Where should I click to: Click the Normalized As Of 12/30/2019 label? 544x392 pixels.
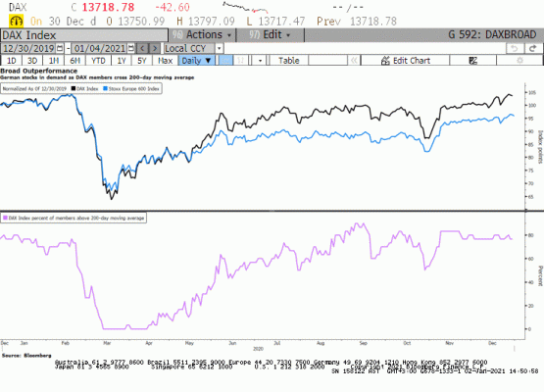pyautogui.click(x=34, y=89)
